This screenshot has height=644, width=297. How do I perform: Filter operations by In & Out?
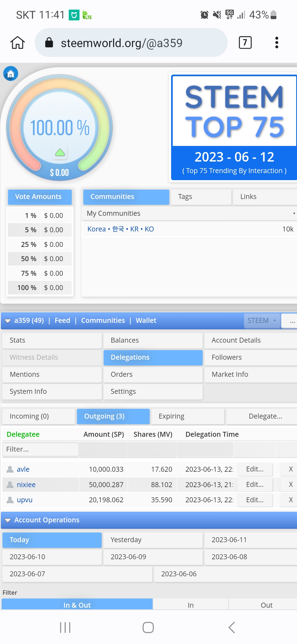click(77, 604)
